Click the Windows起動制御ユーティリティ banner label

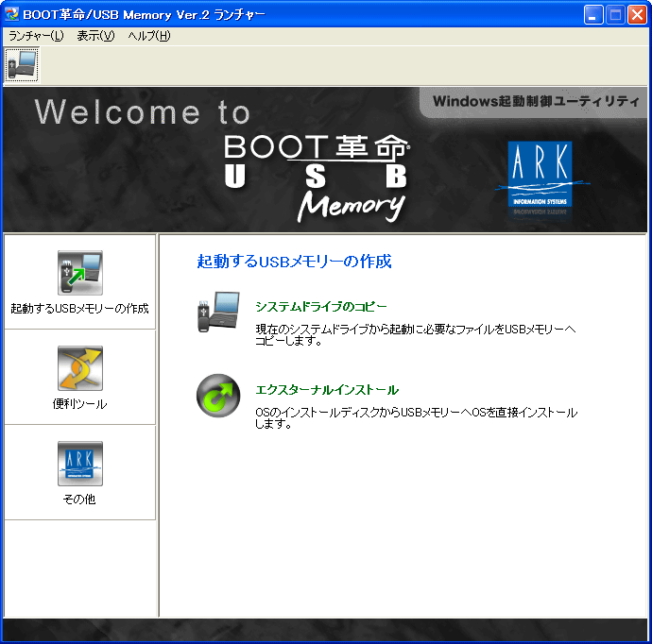click(x=536, y=101)
